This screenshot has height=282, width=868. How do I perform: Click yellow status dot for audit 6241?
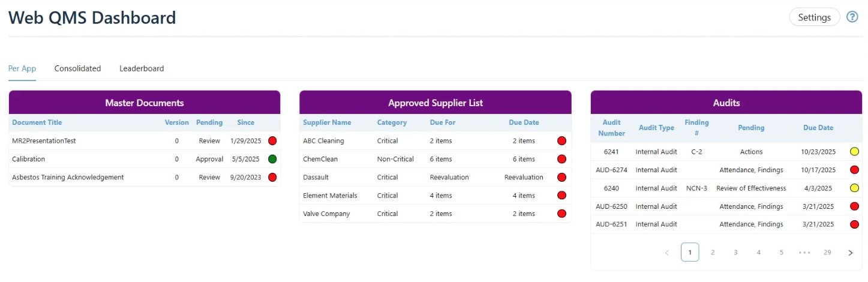(x=854, y=152)
